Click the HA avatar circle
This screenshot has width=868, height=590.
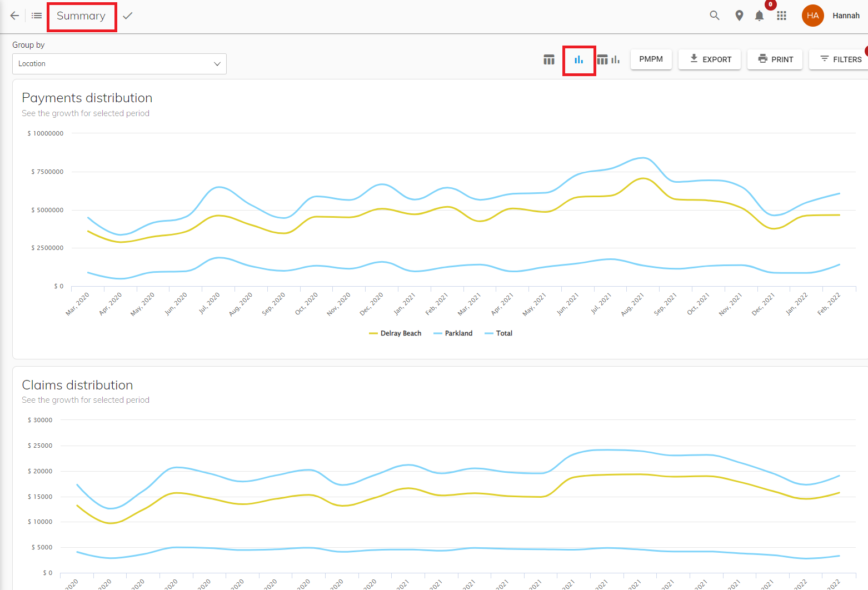813,16
